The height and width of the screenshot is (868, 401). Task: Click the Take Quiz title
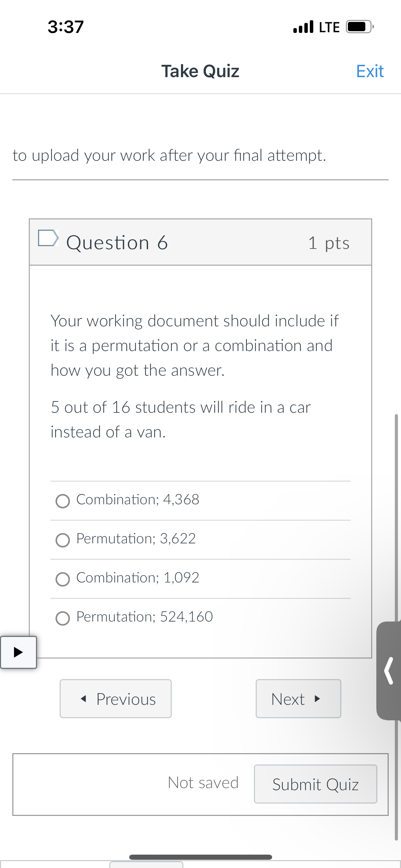(200, 71)
